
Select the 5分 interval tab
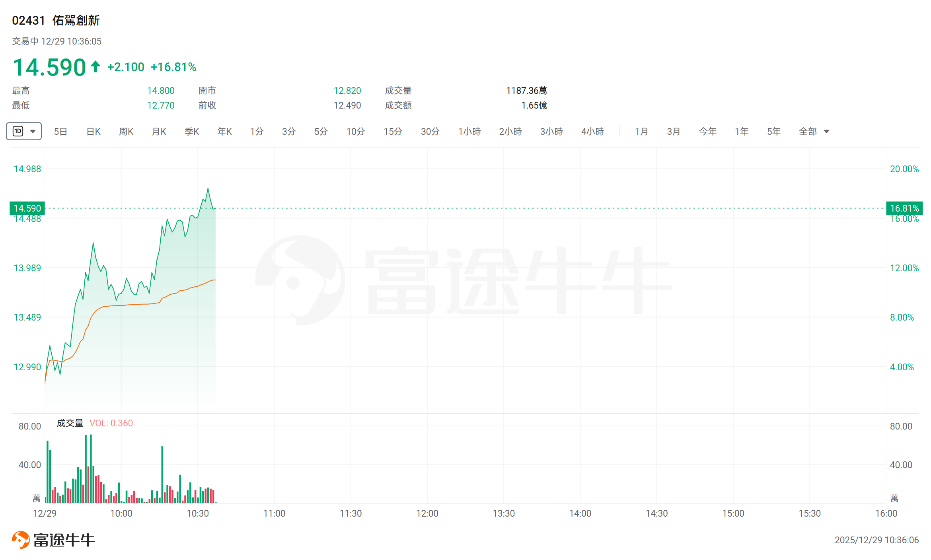pyautogui.click(x=321, y=132)
